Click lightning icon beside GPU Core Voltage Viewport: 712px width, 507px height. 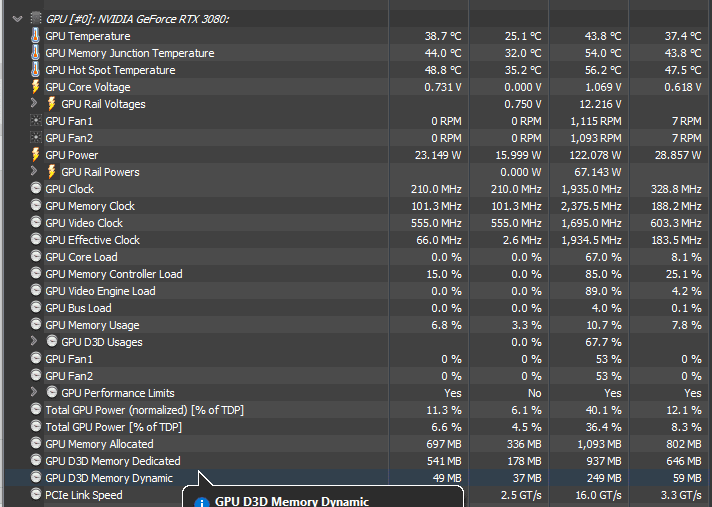coord(35,87)
